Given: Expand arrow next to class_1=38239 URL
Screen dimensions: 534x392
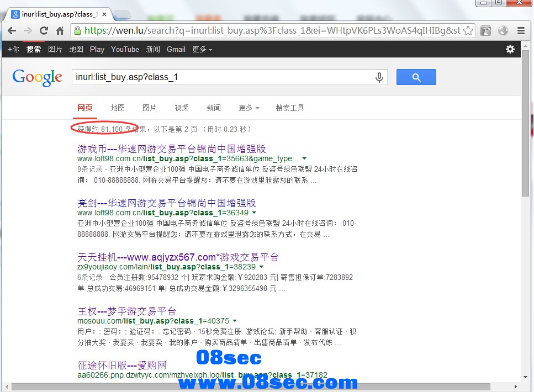Looking at the screenshot, I should pos(261,267).
